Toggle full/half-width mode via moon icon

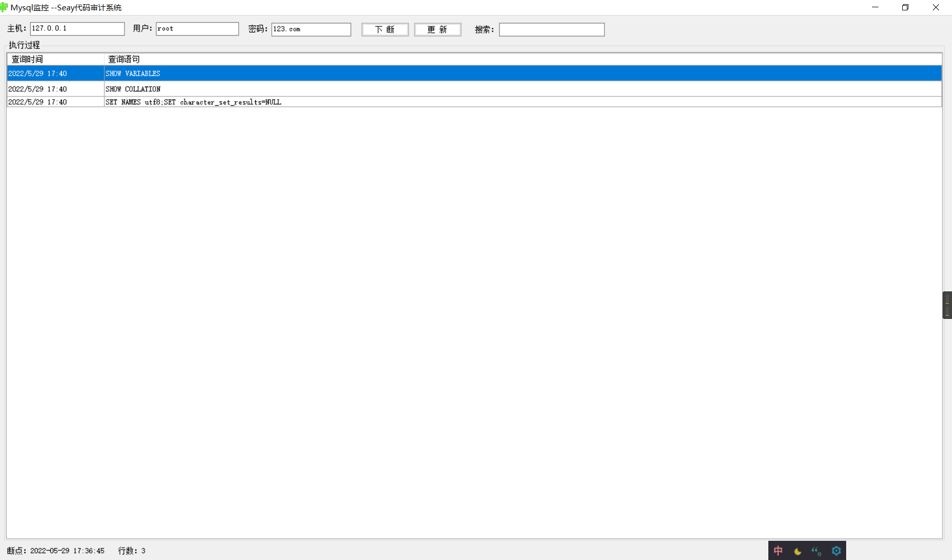coord(797,551)
